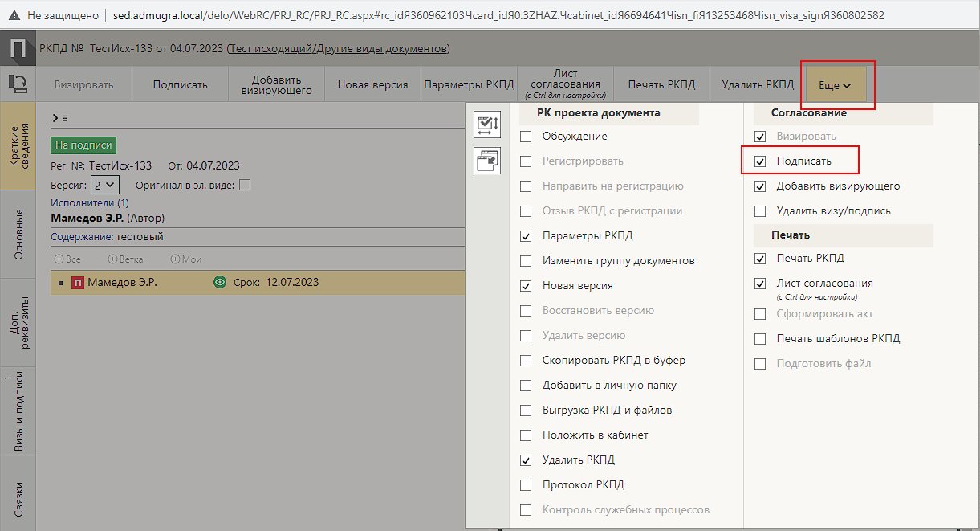980x531 pixels.
Task: Toggle the collapse arrow with list icon
Action: click(x=60, y=118)
